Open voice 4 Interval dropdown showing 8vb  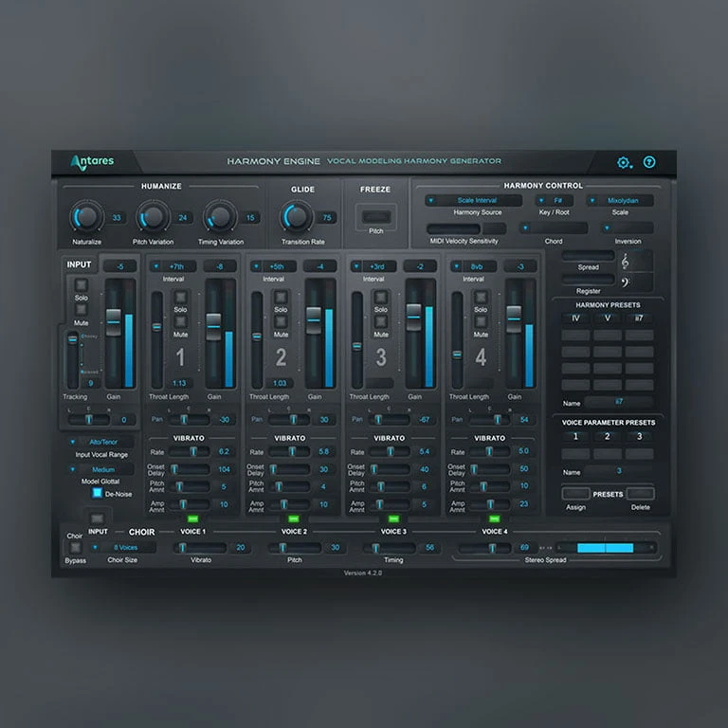pyautogui.click(x=474, y=266)
